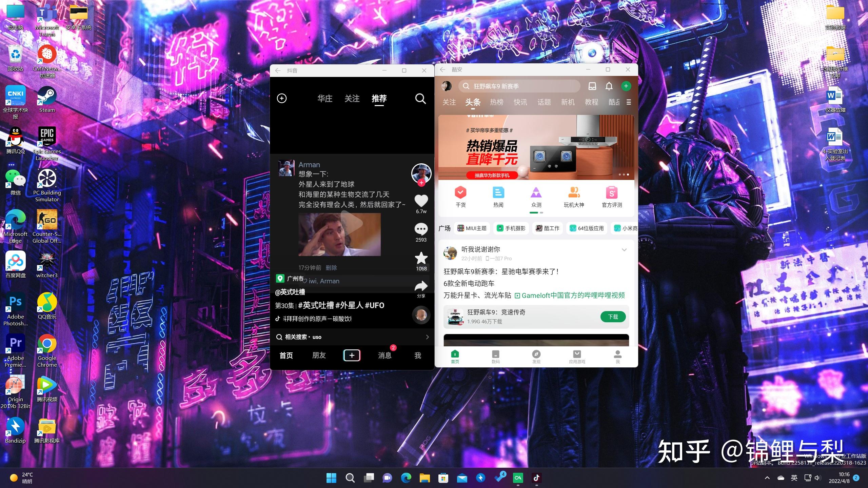Open rotating music disc in Douyin

pos(421,315)
